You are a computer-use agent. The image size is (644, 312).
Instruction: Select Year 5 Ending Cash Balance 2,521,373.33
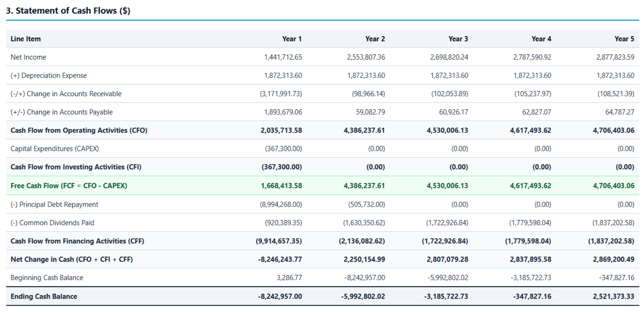click(x=614, y=296)
